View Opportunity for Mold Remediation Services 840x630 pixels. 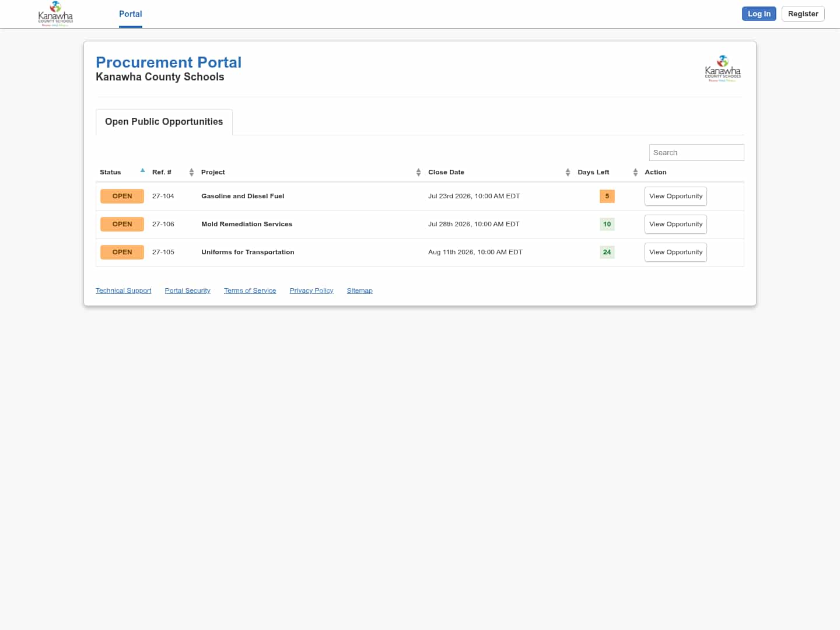(x=675, y=224)
